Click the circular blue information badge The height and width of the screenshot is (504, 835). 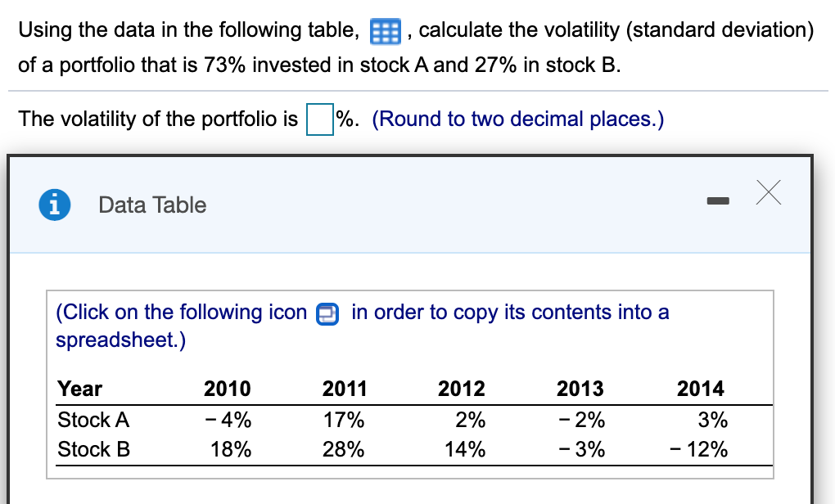(54, 205)
